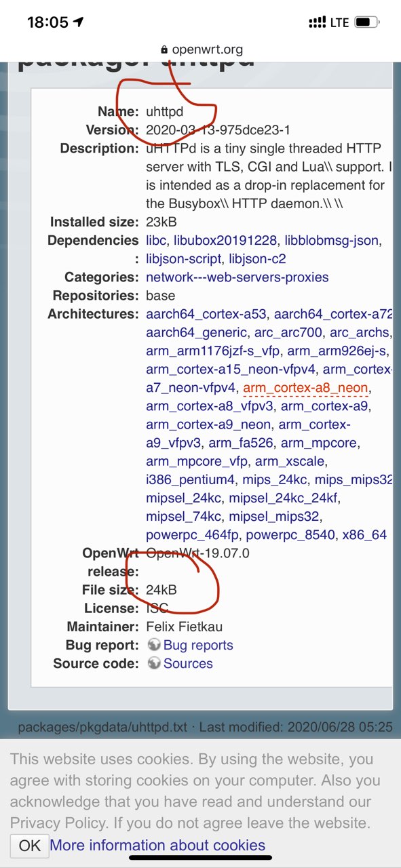
Task: Tap the globe icon beside Sources
Action: click(x=153, y=663)
